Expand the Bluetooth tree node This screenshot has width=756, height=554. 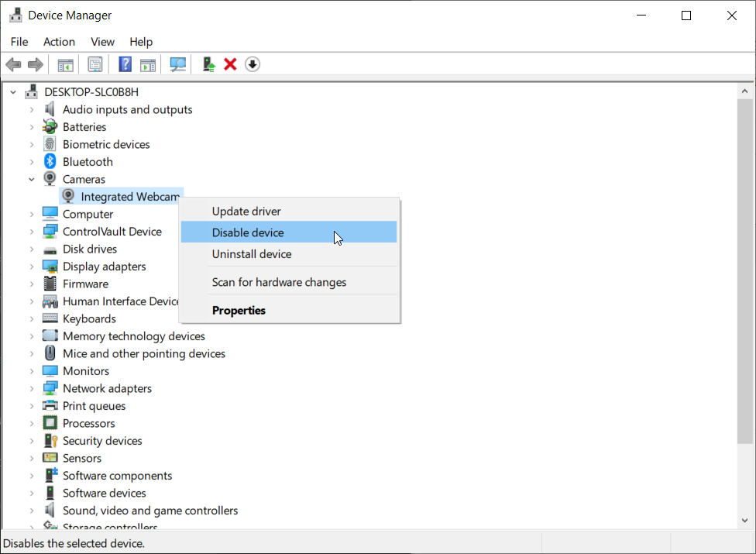pos(31,161)
